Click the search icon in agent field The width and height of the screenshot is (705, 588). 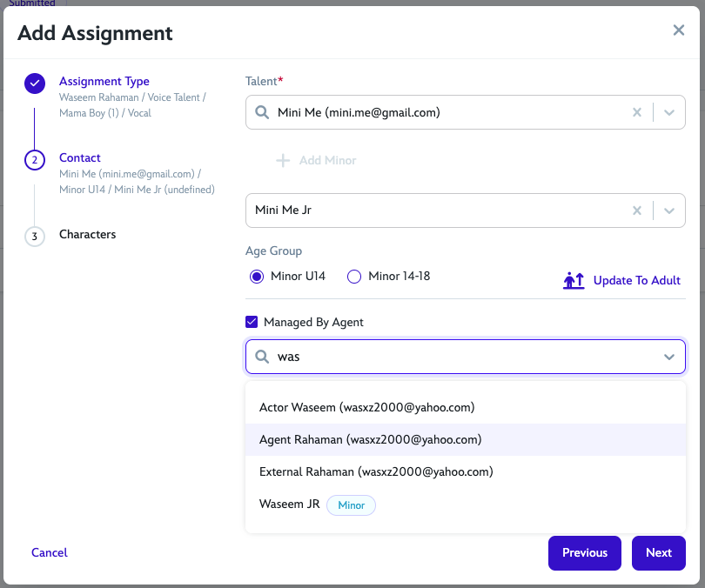click(x=261, y=357)
